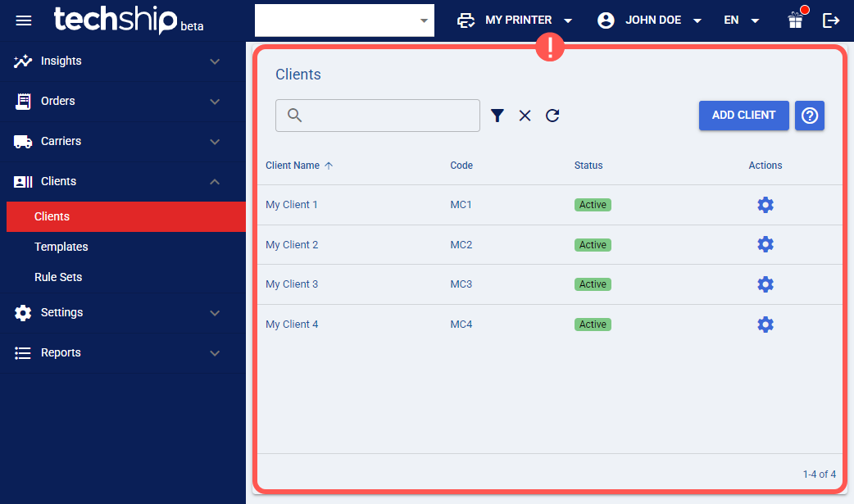Open actions gear for My Client 2
The height and width of the screenshot is (504, 854).
pyautogui.click(x=765, y=244)
